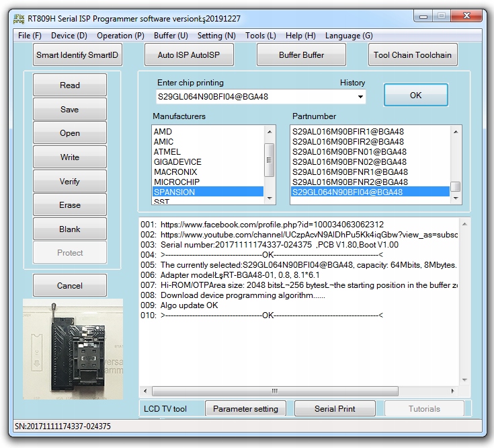Select MACRONIX in the Manufacturers list
Viewport: 494px width, 448px height.
click(x=208, y=172)
